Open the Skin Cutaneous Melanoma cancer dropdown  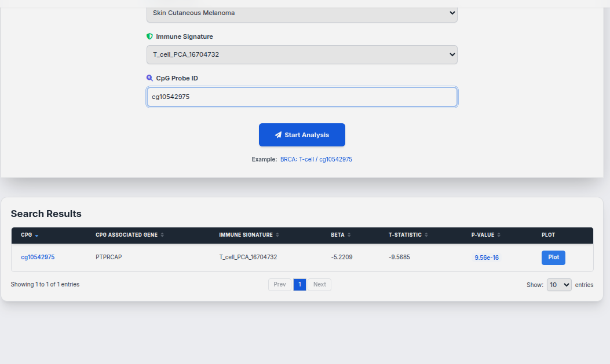pyautogui.click(x=302, y=13)
